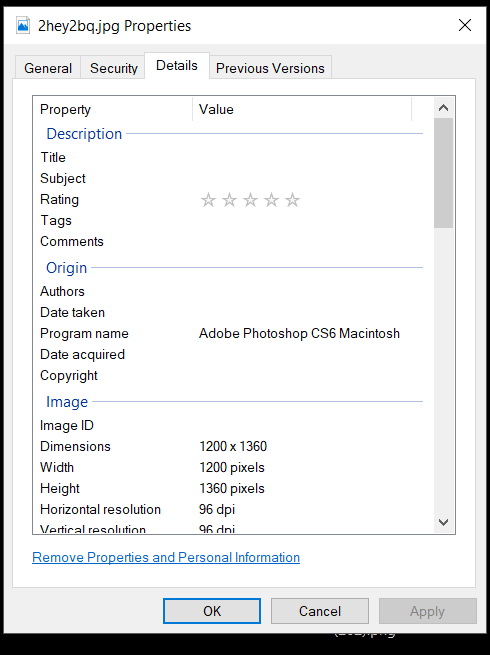
Task: Select the Program name value Adobe Photoshop
Action: point(299,333)
